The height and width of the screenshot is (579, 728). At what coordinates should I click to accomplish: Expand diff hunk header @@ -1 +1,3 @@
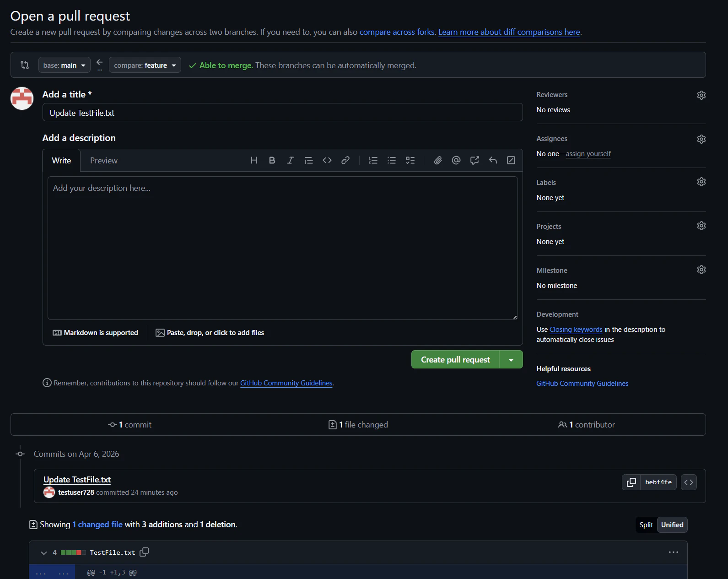(x=52, y=573)
